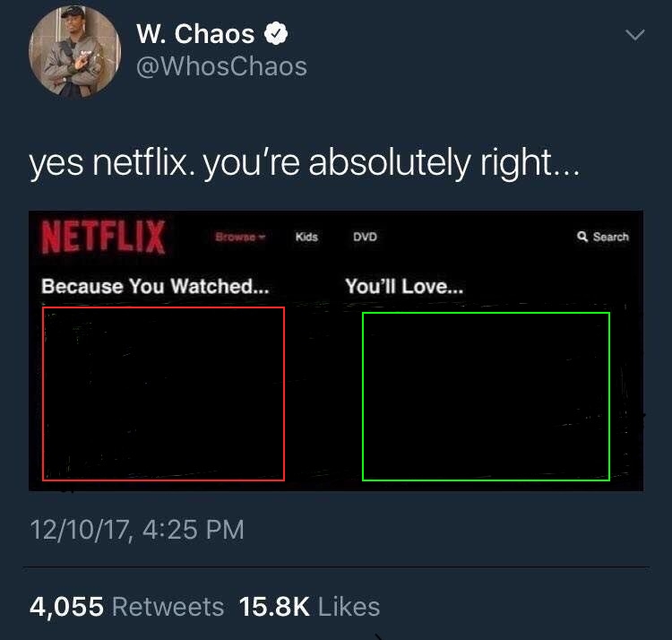Open the Netflix Browse dropdown

(240, 237)
